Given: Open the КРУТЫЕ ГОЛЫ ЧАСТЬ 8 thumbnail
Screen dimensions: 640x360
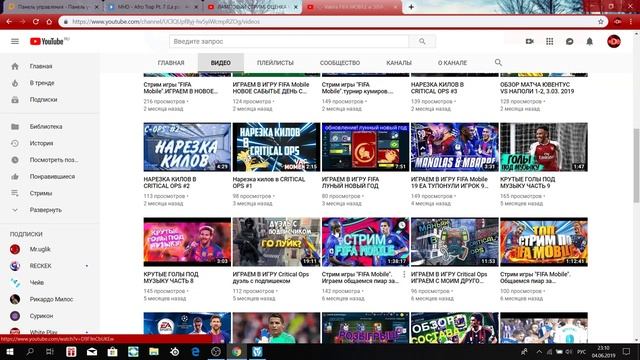Looking at the screenshot, I should tap(187, 242).
